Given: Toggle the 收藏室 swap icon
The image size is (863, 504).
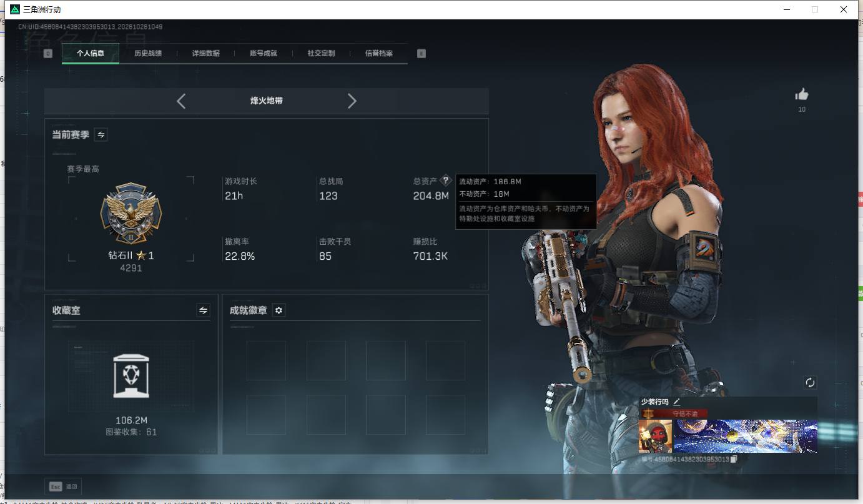Looking at the screenshot, I should (x=203, y=310).
